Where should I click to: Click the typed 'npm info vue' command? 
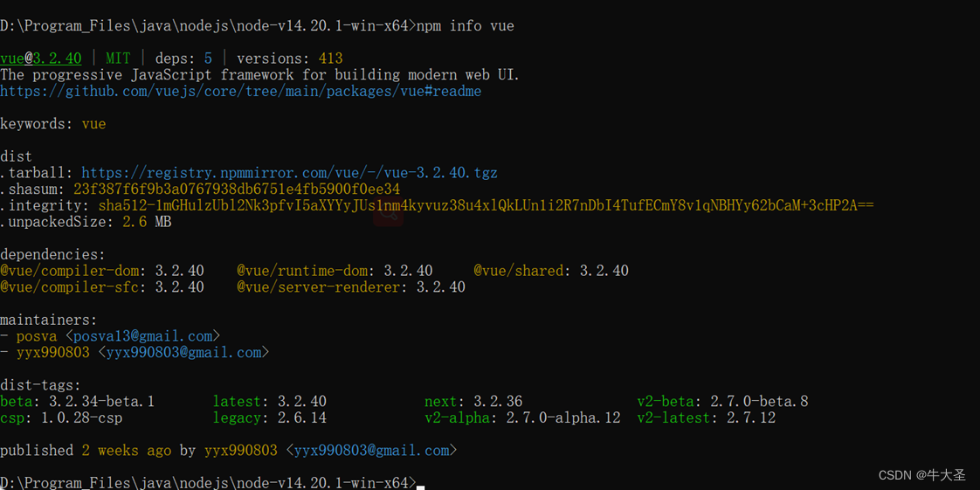point(465,26)
